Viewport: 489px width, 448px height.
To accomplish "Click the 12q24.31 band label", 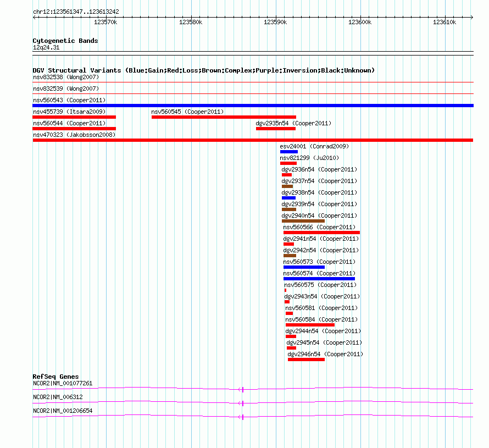I will point(46,47).
